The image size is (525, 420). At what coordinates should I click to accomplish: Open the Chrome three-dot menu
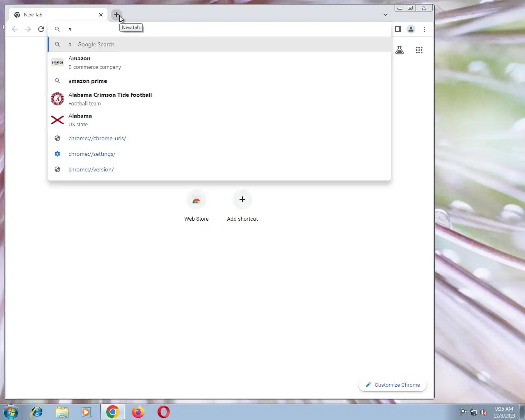[424, 29]
